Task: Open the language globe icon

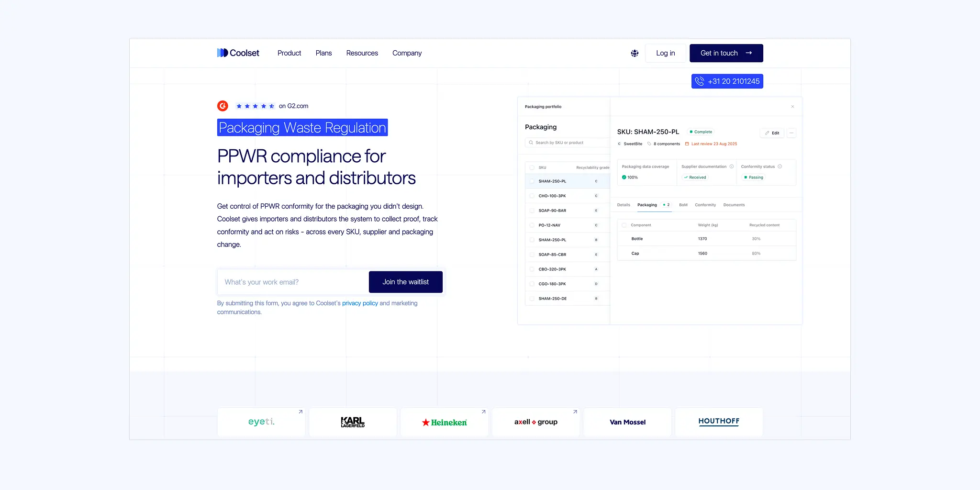Action: click(x=635, y=53)
